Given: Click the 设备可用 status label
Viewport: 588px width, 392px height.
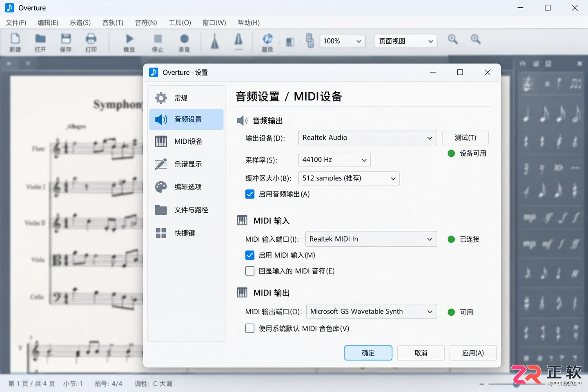Looking at the screenshot, I should pyautogui.click(x=473, y=154).
